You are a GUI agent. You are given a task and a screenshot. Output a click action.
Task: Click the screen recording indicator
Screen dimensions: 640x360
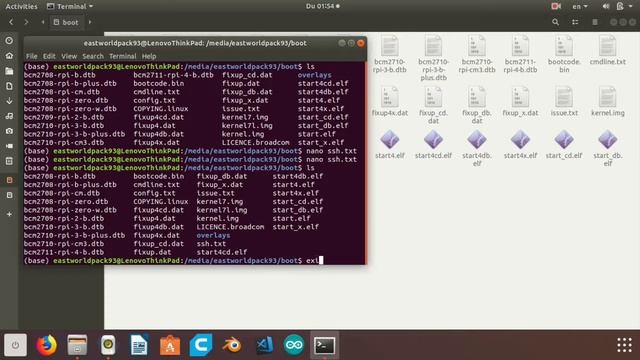[x=556, y=6]
